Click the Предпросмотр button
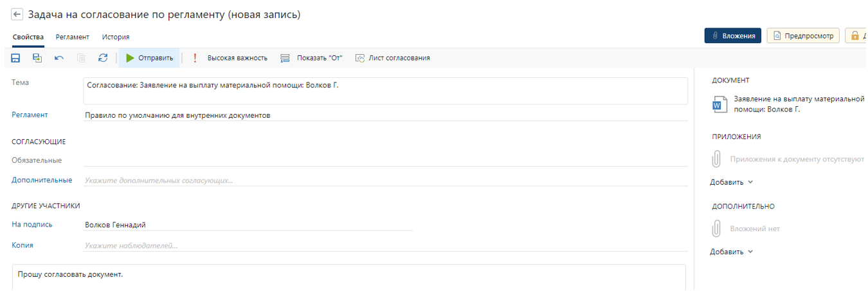 [804, 36]
